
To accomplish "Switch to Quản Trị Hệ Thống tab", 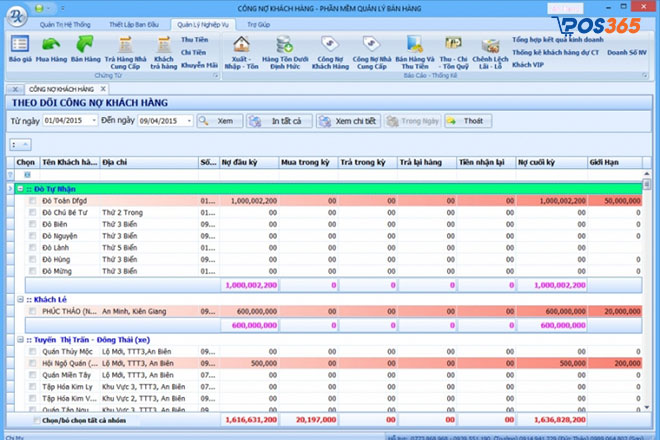I will point(64,22).
